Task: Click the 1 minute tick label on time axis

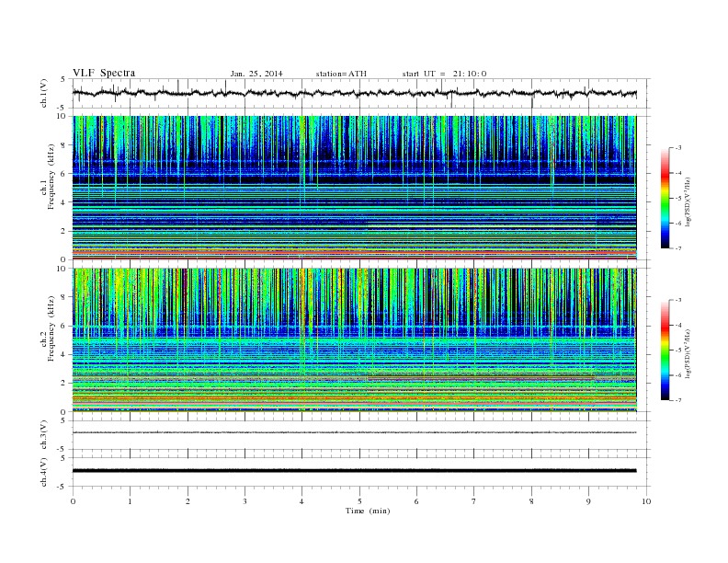Action: [x=130, y=501]
